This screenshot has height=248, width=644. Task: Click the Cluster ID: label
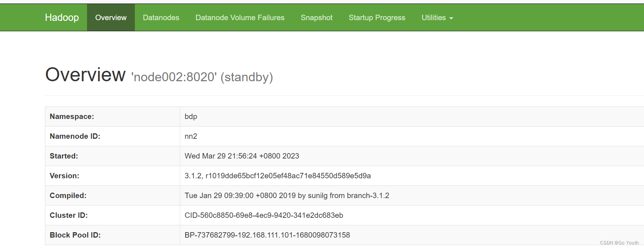pyautogui.click(x=69, y=215)
